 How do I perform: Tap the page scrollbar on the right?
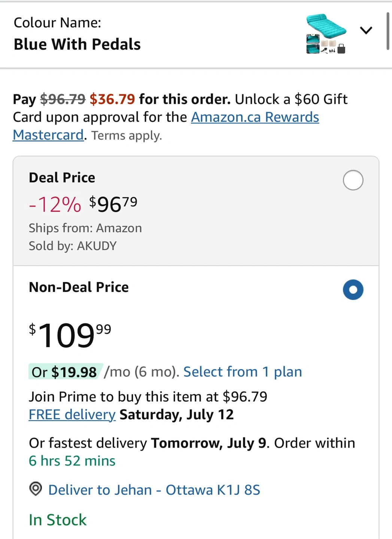click(388, 31)
